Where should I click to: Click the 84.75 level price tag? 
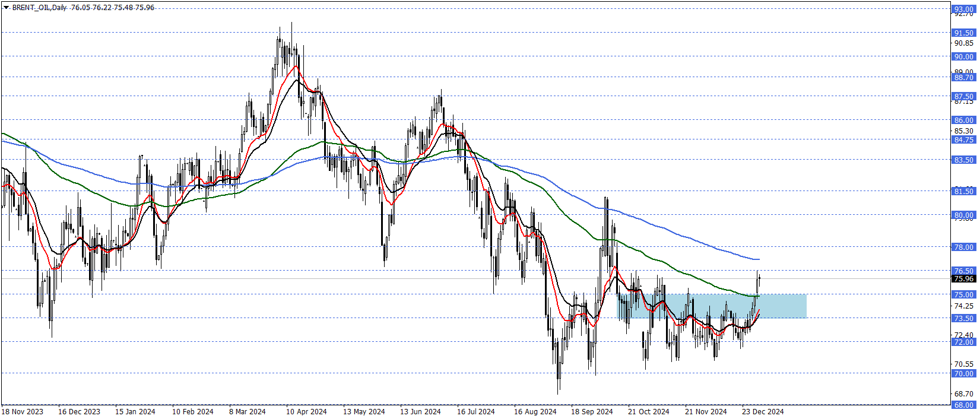coord(963,139)
